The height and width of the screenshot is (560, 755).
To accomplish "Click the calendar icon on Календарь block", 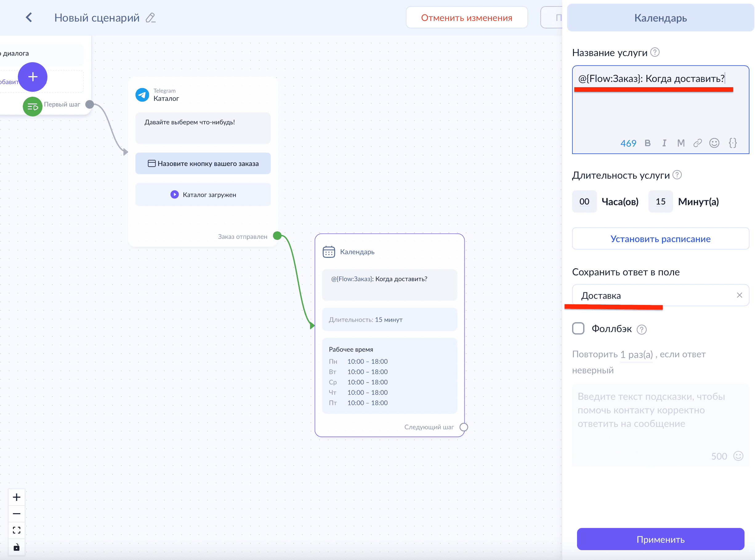I will click(x=329, y=252).
